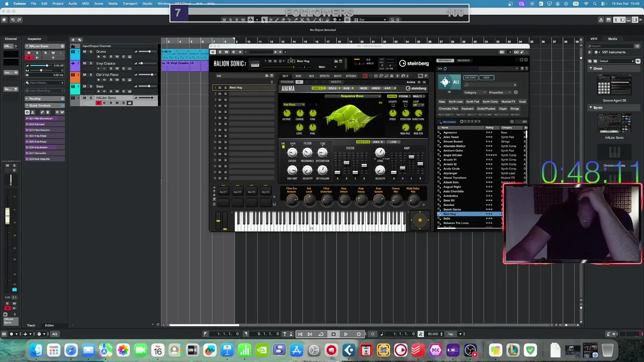This screenshot has width=644, height=362.
Task: Open the Category filter dropdown in MediaBay
Action: pos(475,93)
